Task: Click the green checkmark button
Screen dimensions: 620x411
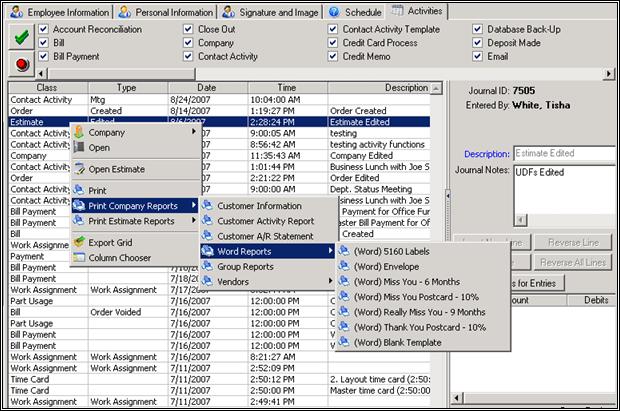Action: point(21,37)
